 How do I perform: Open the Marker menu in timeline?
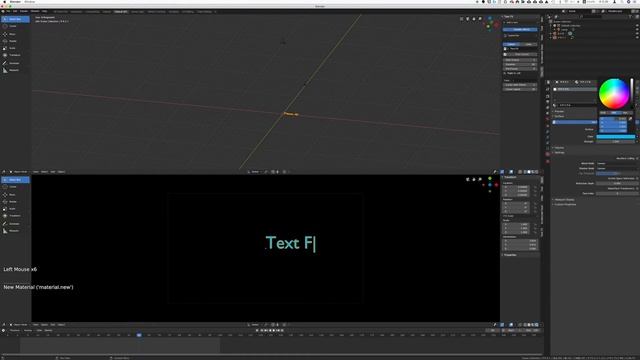(48, 331)
